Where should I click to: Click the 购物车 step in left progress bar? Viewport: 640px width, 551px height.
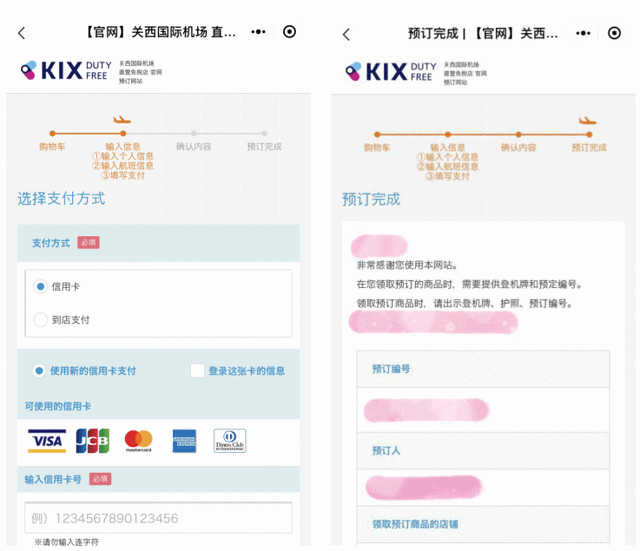coord(52,146)
